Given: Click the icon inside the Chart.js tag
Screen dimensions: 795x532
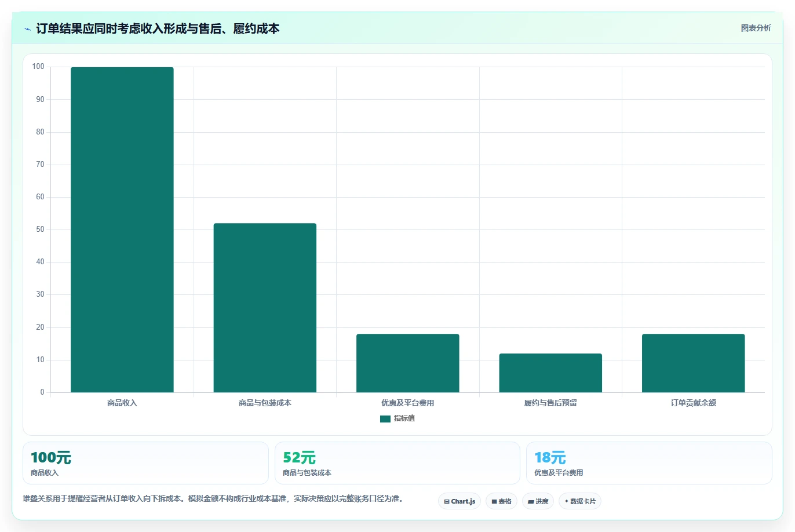Looking at the screenshot, I should 447,502.
